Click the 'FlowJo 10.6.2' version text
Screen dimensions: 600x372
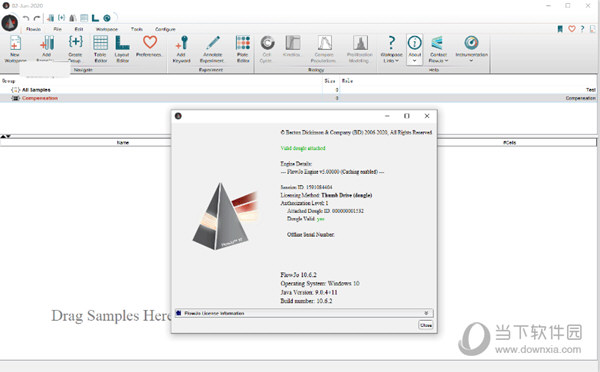298,275
